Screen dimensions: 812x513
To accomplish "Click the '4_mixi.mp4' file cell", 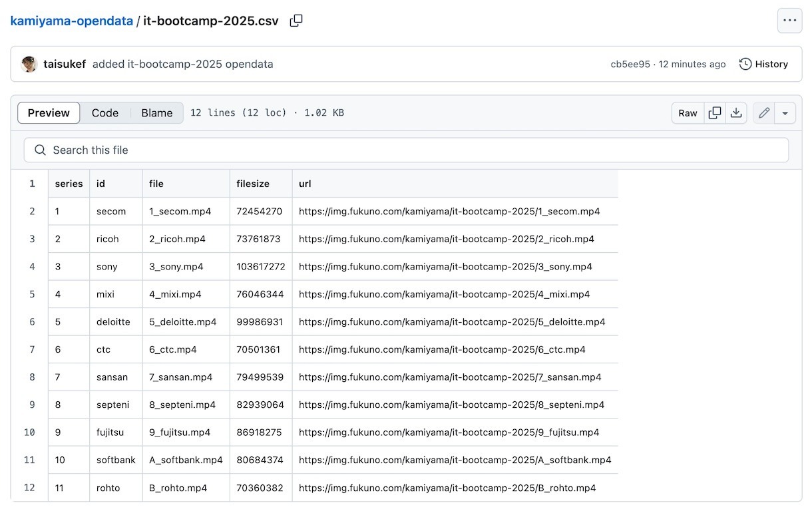I will tap(186, 294).
